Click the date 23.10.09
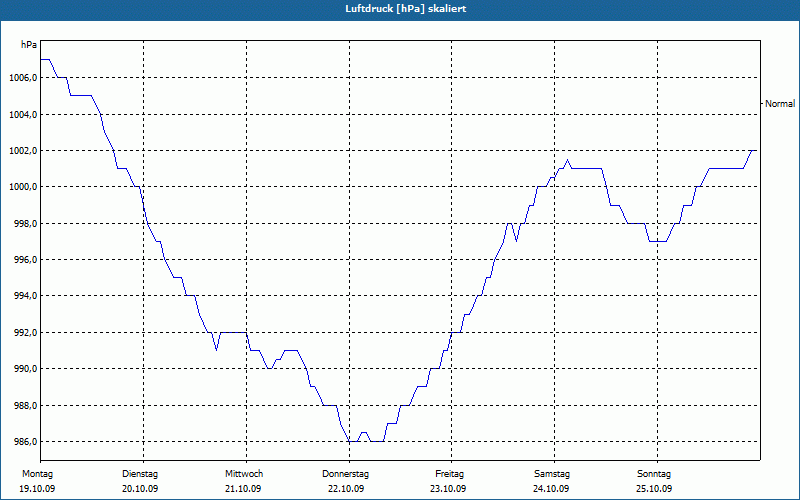The height and width of the screenshot is (500, 800). [x=448, y=489]
